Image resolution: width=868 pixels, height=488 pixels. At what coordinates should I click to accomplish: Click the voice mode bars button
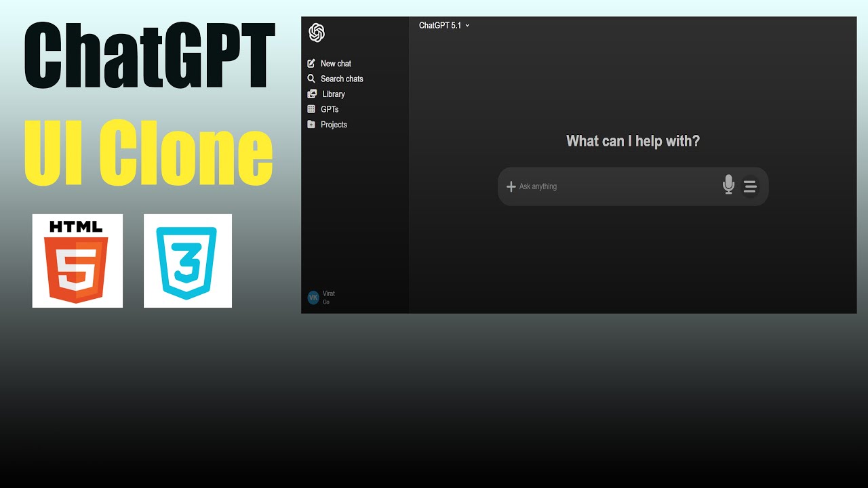point(749,186)
